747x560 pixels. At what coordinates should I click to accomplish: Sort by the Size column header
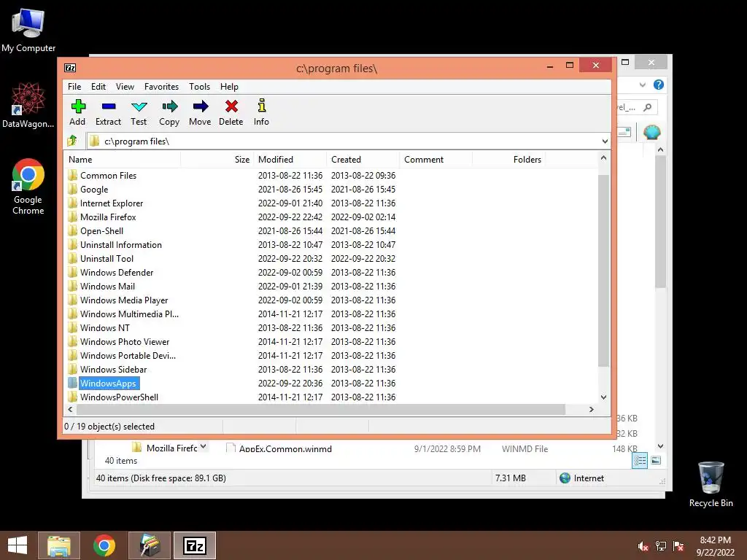point(217,160)
